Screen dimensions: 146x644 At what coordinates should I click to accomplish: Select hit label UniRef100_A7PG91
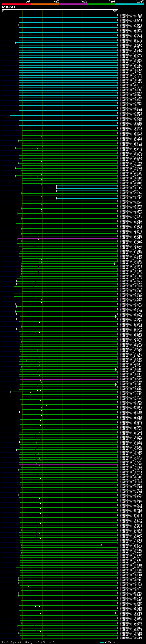131,75
